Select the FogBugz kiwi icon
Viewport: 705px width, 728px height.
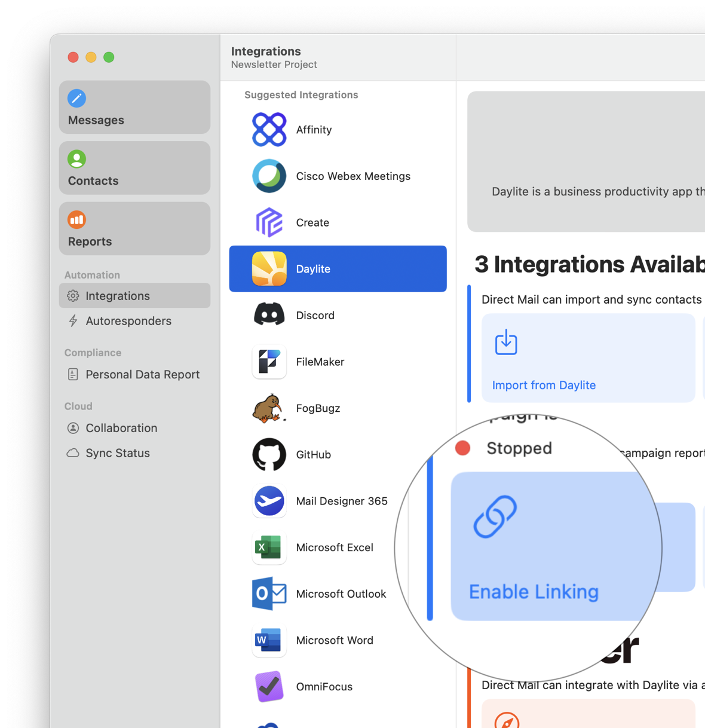tap(269, 408)
